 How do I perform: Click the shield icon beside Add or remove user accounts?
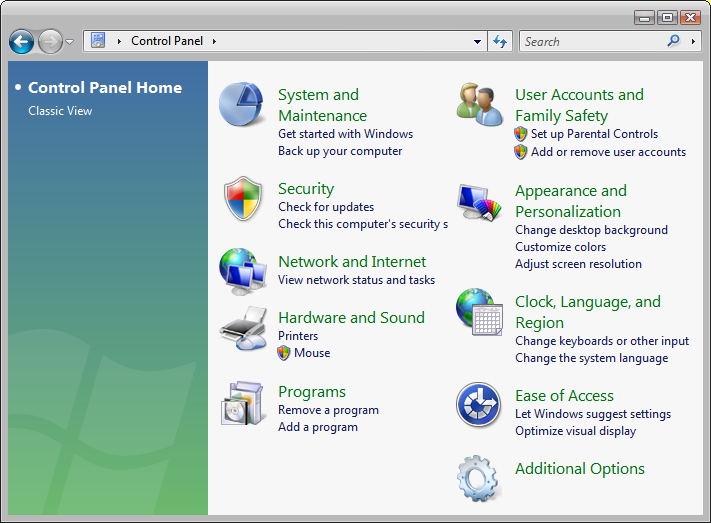coord(521,152)
